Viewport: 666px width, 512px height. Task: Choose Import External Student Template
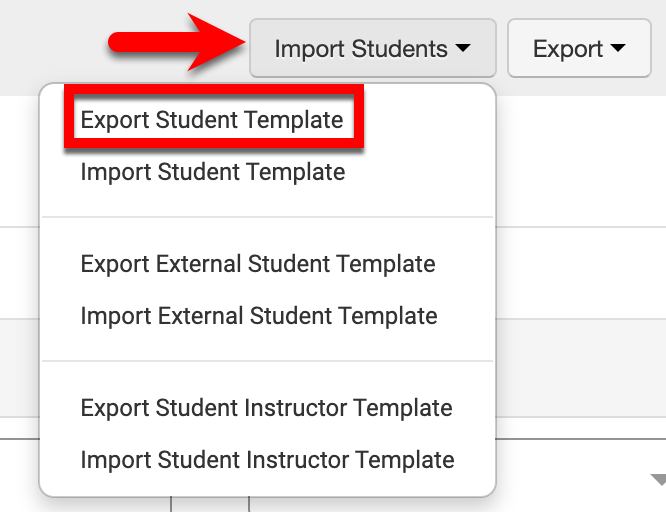(258, 316)
